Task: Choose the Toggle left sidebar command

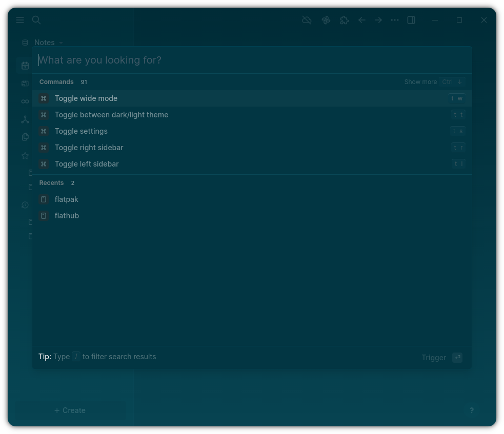Action: [x=87, y=164]
